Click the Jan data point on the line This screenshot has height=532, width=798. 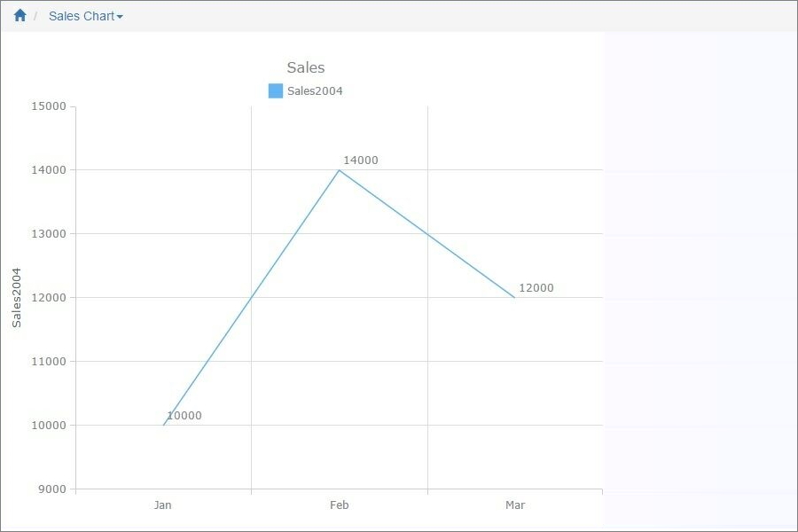164,425
